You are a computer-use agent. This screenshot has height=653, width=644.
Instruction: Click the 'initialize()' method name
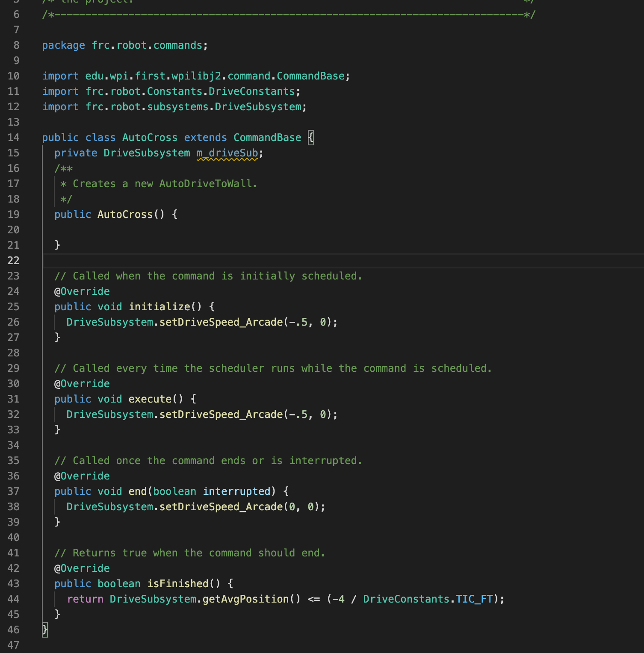pos(165,307)
